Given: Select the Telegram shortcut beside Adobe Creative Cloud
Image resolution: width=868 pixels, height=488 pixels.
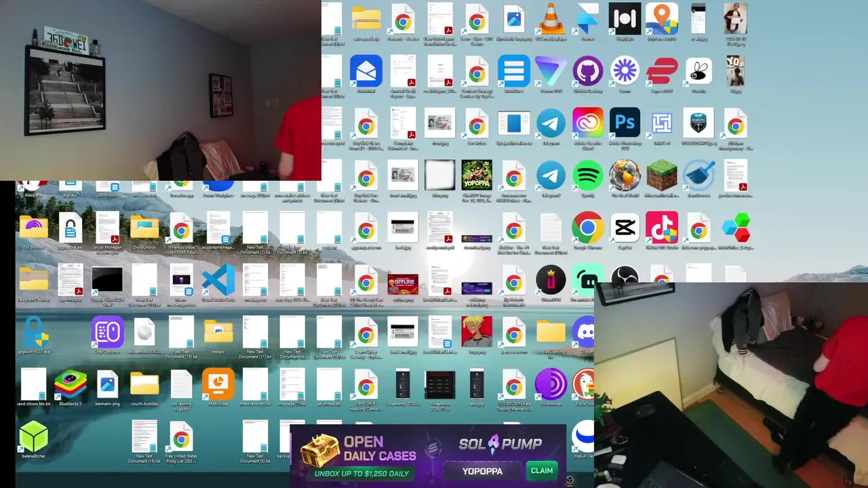Looking at the screenshot, I should [551, 123].
